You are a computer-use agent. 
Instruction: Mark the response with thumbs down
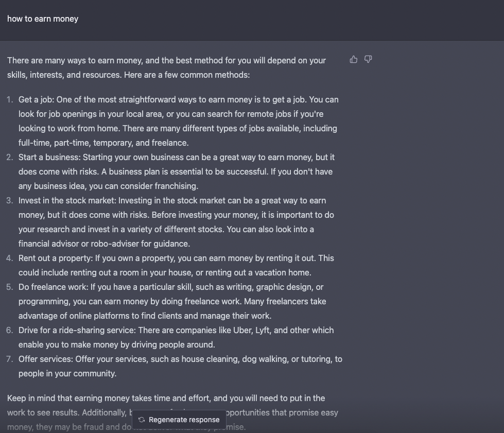pyautogui.click(x=368, y=60)
